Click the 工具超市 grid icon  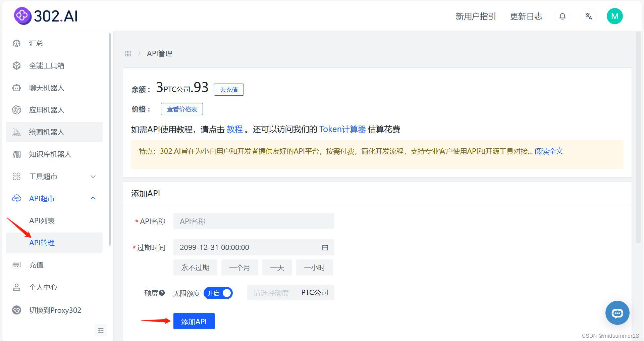(x=16, y=176)
